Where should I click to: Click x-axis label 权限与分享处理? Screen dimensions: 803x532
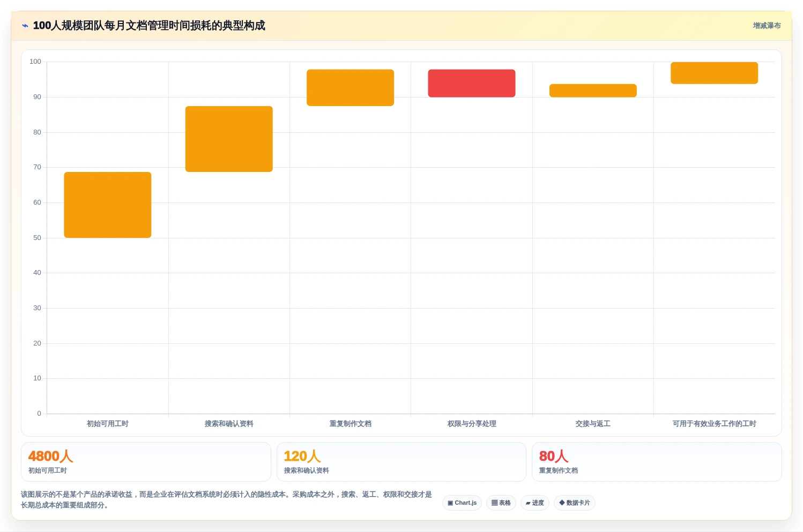click(472, 424)
